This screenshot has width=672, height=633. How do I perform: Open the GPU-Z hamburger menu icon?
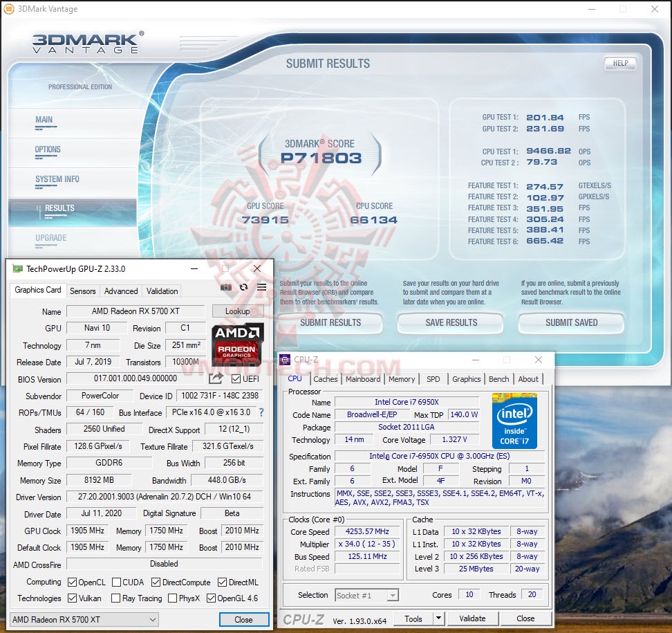point(262,287)
